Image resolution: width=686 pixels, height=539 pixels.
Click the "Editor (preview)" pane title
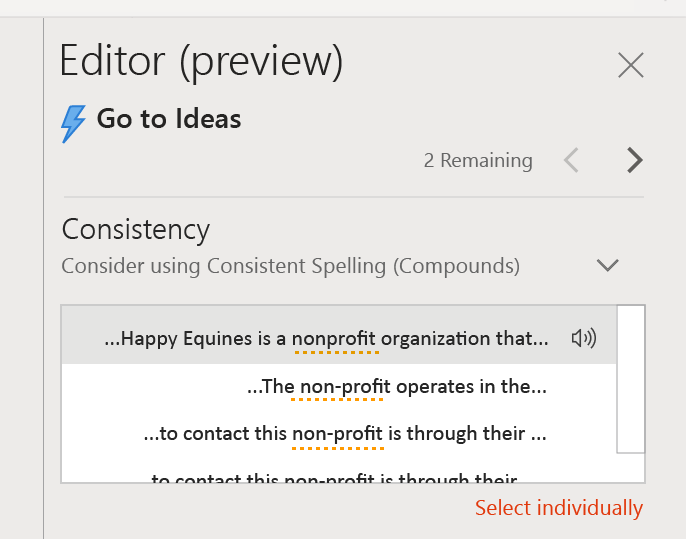(202, 61)
